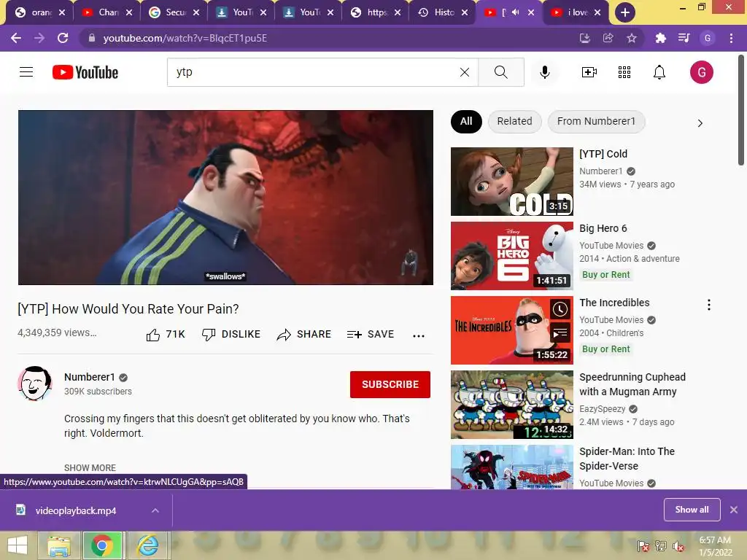Open the Big Hero 6 thumbnail
The width and height of the screenshot is (747, 560).
pos(512,256)
